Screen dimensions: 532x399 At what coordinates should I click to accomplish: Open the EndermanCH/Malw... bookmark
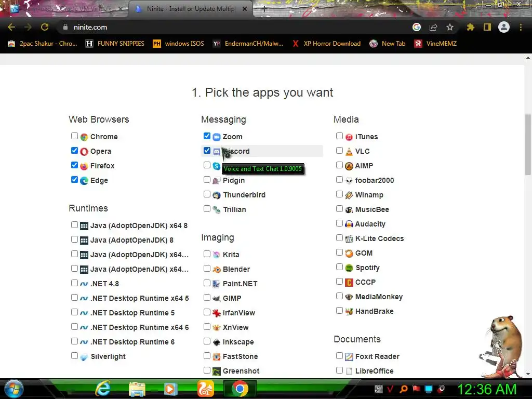(x=248, y=44)
